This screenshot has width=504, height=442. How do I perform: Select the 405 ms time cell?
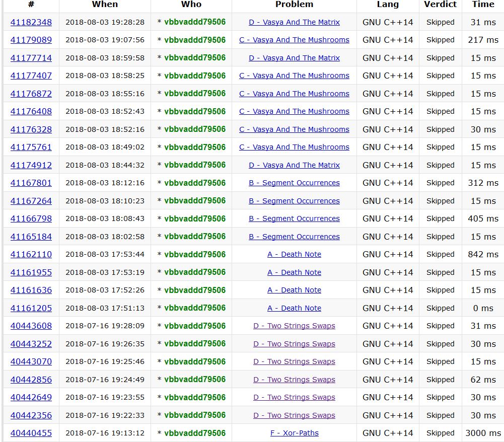[x=483, y=218]
